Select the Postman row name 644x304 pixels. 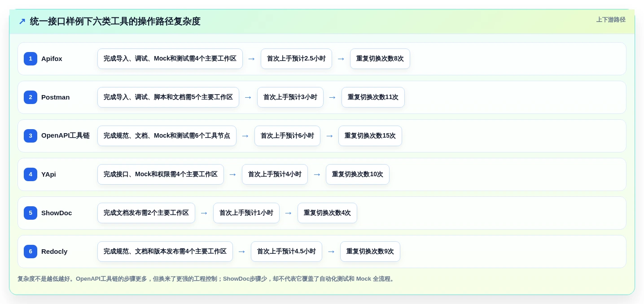(x=55, y=97)
